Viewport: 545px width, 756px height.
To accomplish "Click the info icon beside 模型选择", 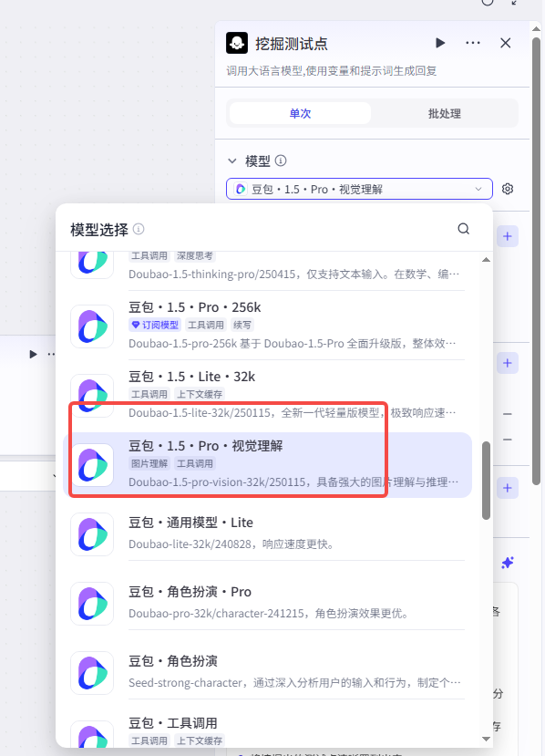I will (x=139, y=229).
